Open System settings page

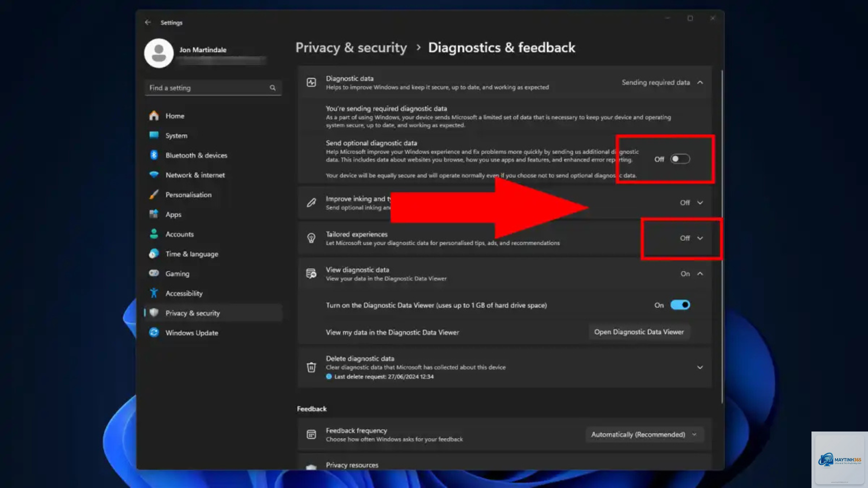pyautogui.click(x=213, y=136)
